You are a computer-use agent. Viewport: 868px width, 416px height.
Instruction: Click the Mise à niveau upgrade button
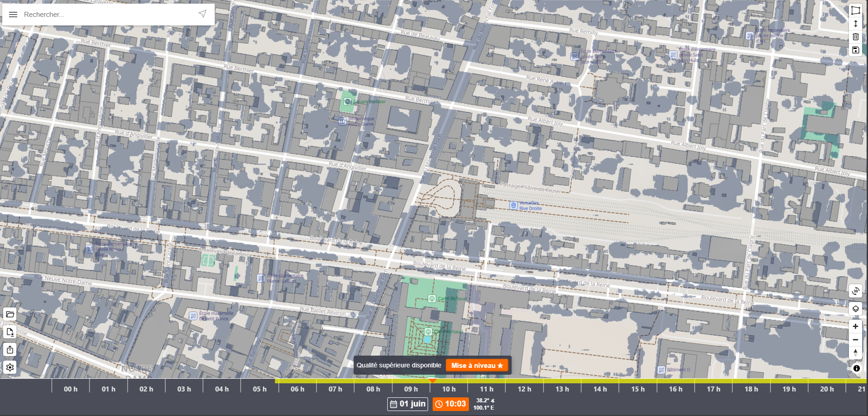(477, 366)
